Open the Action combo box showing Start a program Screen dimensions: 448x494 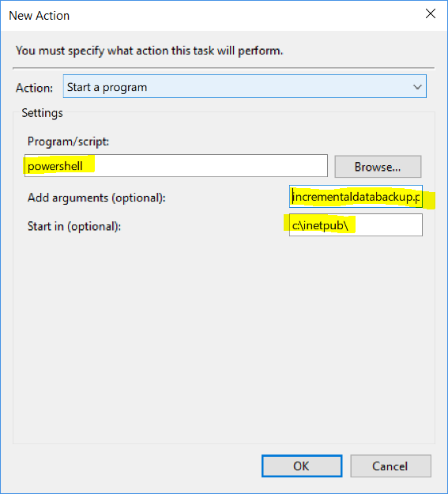tap(244, 86)
